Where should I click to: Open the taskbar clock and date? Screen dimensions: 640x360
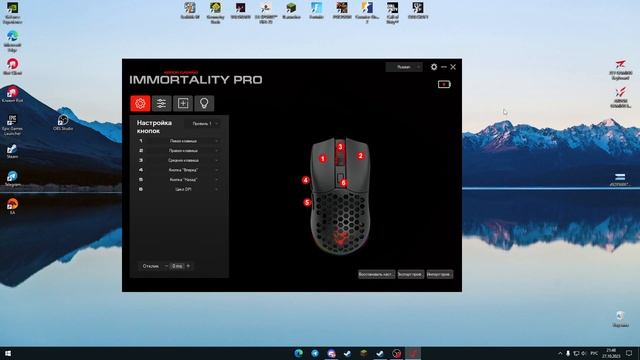pyautogui.click(x=611, y=353)
